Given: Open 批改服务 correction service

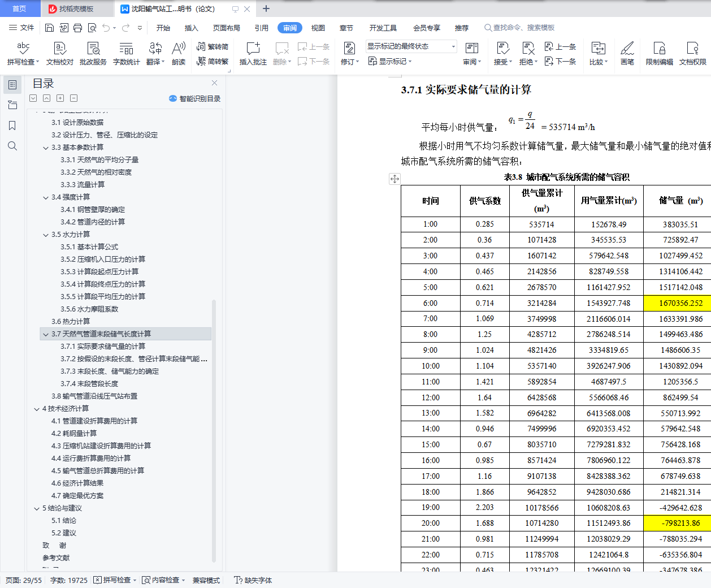Looking at the screenshot, I should [x=93, y=54].
